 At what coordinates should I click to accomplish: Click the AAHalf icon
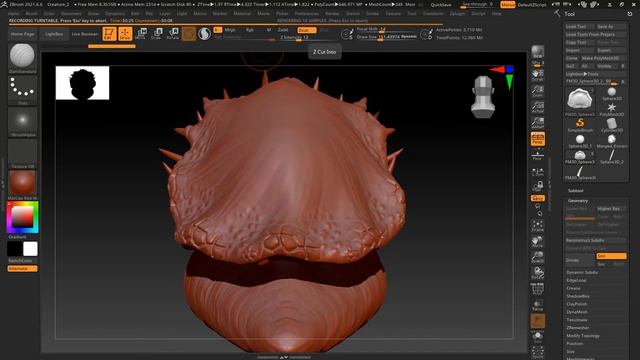[538, 123]
